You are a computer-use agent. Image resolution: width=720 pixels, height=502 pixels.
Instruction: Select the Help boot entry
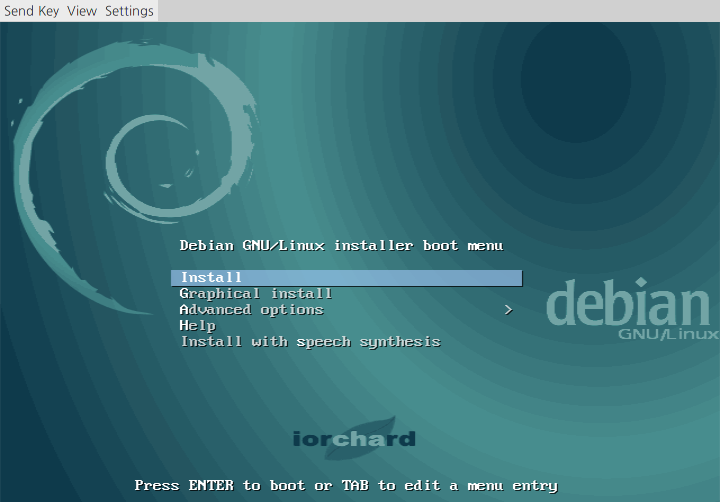[197, 325]
